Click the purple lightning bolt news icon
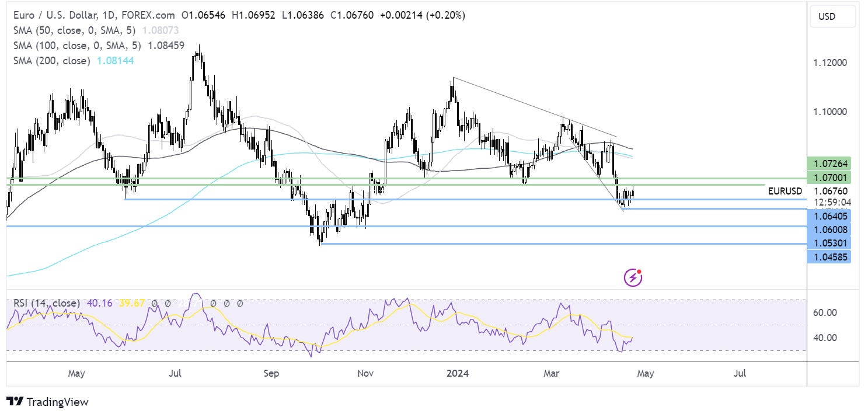 click(633, 277)
